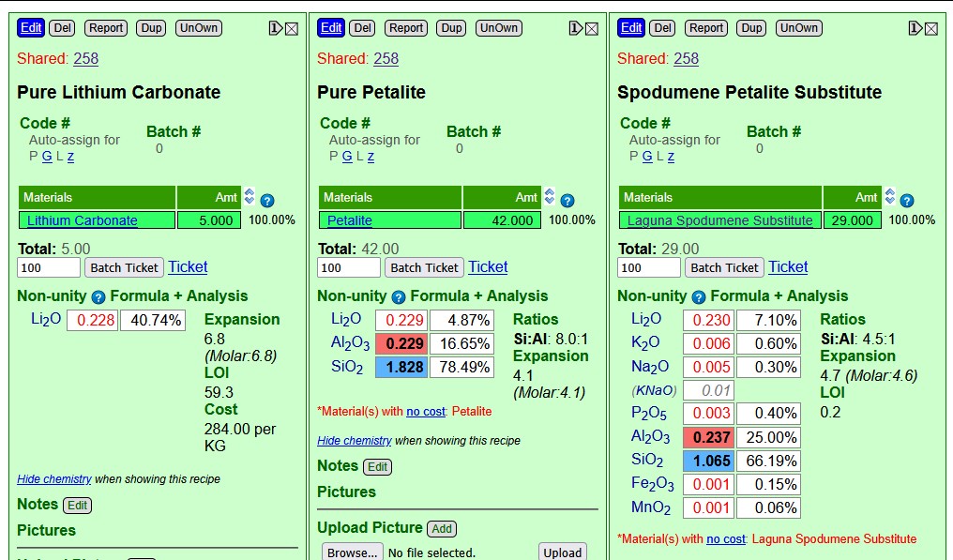Click the G code link in Pure Petalite
The height and width of the screenshot is (560, 953).
[x=347, y=157]
